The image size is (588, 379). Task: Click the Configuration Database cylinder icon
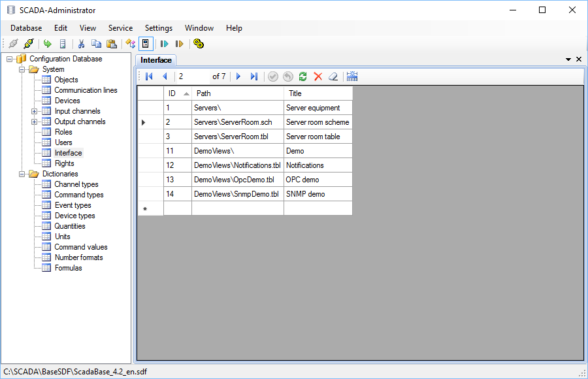pyautogui.click(x=22, y=59)
